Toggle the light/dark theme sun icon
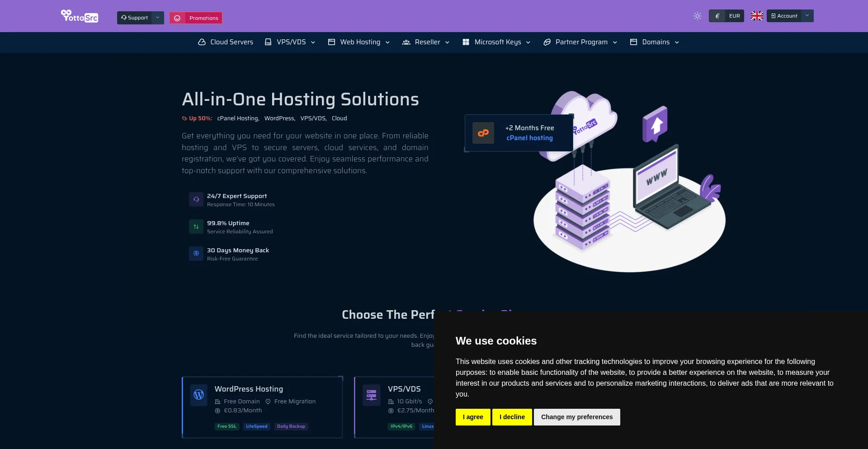The width and height of the screenshot is (868, 449). pos(698,16)
